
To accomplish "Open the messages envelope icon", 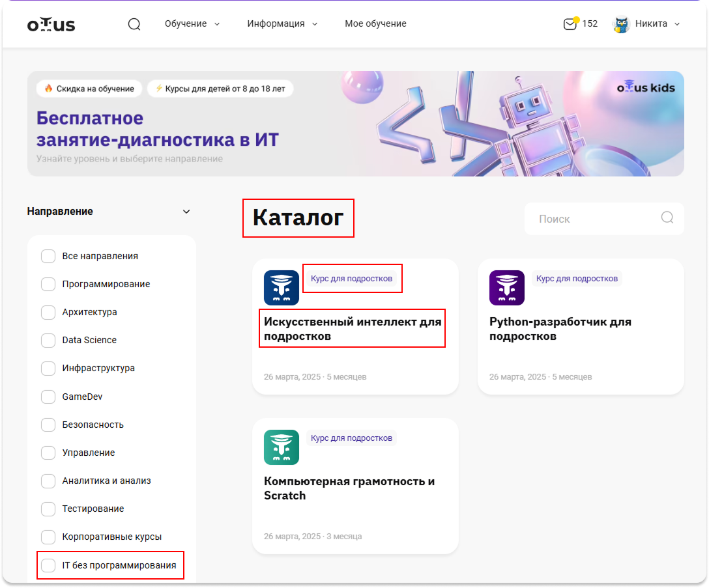I will coord(571,23).
